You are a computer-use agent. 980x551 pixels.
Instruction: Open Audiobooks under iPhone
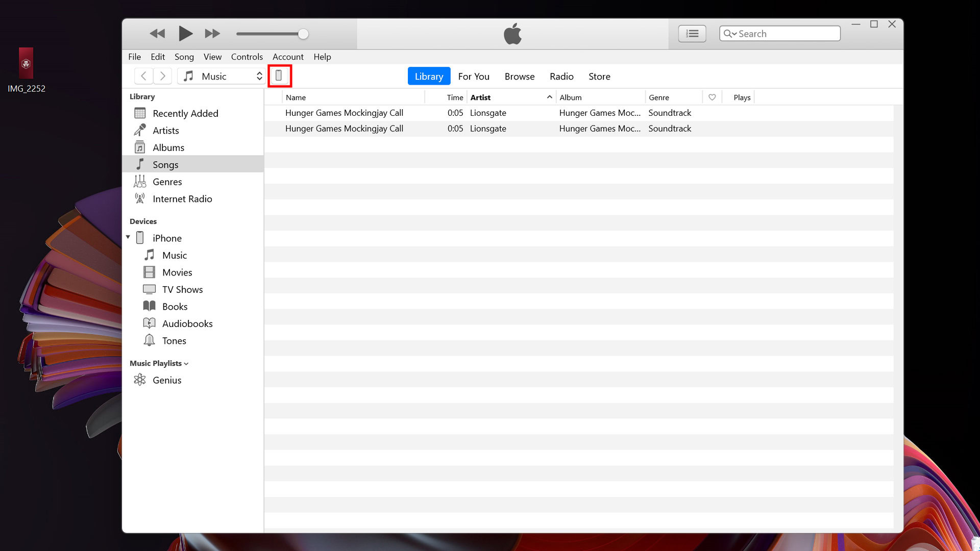[x=187, y=323]
